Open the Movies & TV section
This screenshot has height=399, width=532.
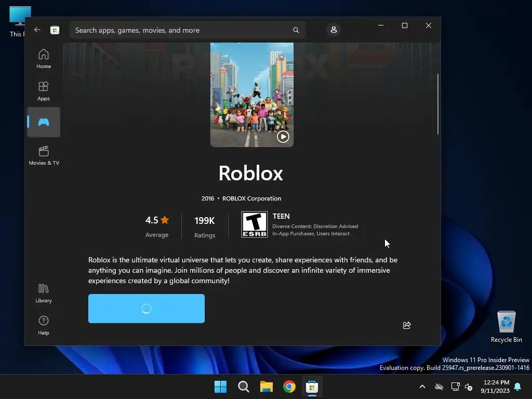point(44,155)
